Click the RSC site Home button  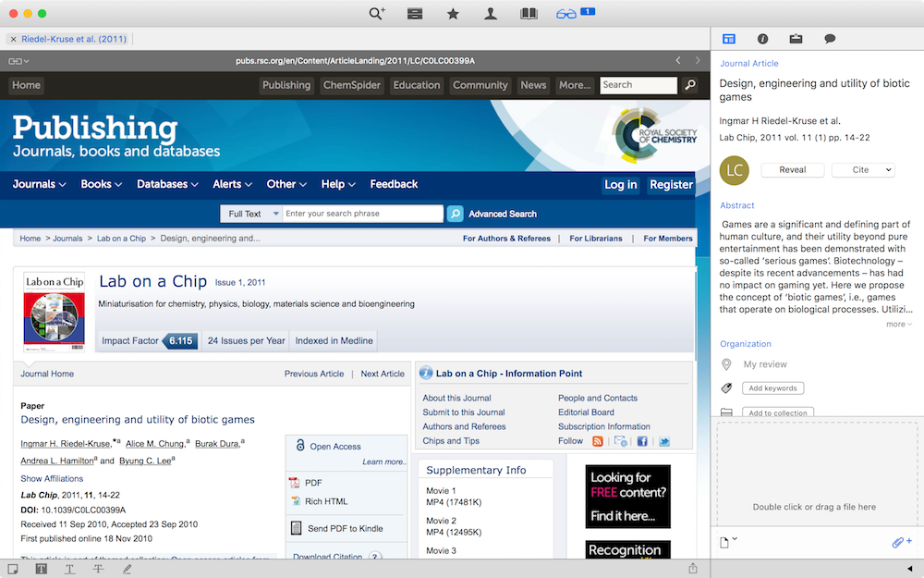[27, 85]
